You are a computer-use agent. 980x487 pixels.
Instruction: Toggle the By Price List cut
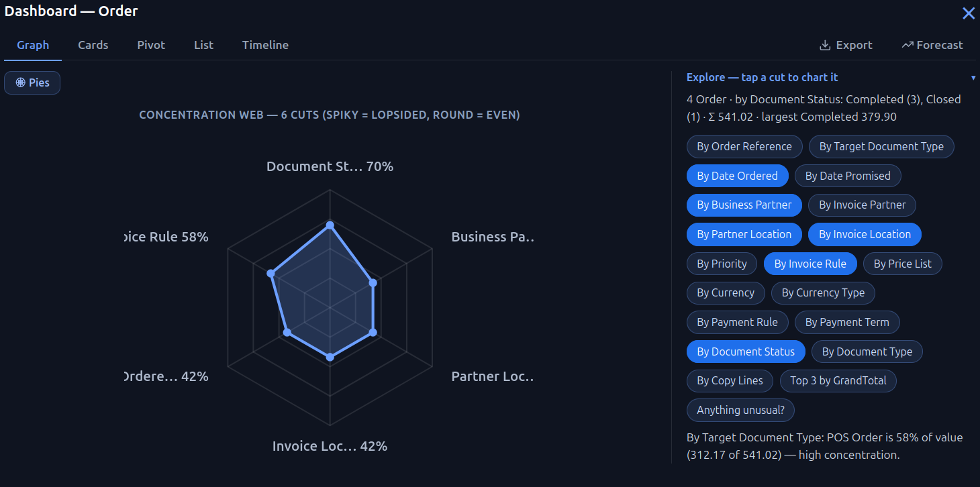tap(903, 264)
